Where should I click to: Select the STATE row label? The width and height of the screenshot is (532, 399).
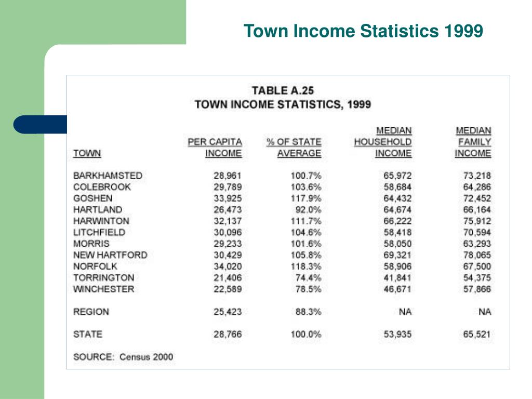click(87, 334)
